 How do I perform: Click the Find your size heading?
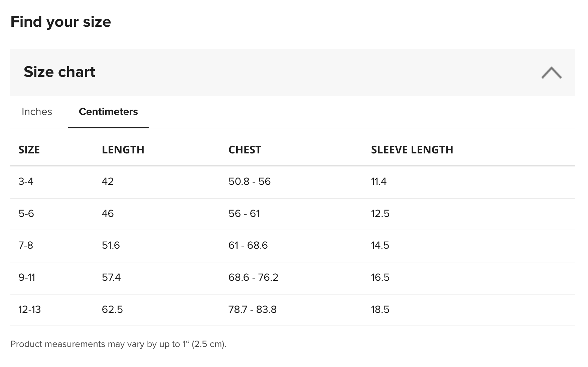coord(61,22)
